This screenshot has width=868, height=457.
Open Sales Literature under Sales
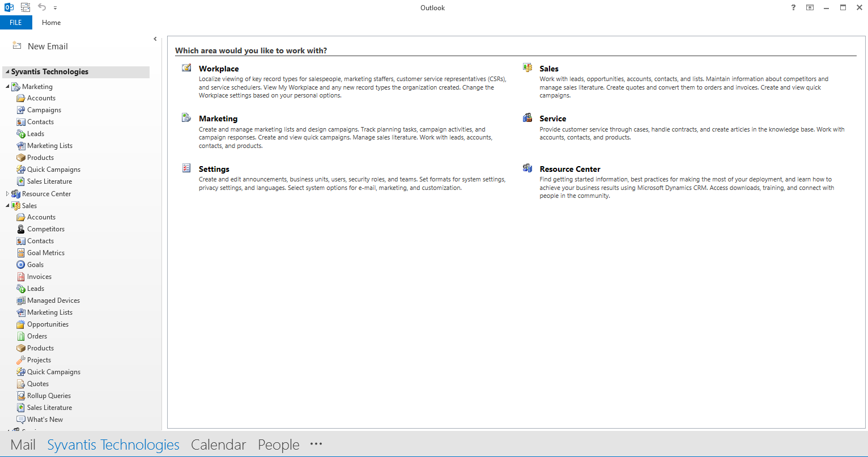click(50, 408)
